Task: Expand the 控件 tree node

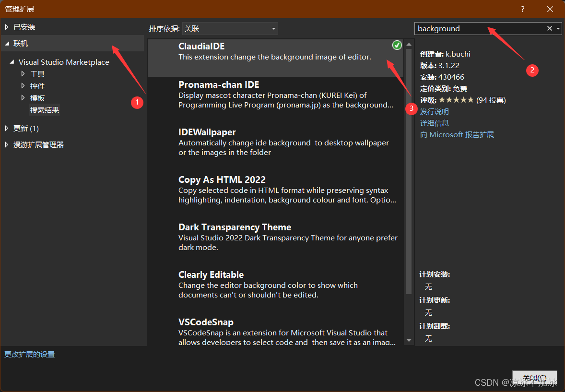Action: click(x=23, y=86)
